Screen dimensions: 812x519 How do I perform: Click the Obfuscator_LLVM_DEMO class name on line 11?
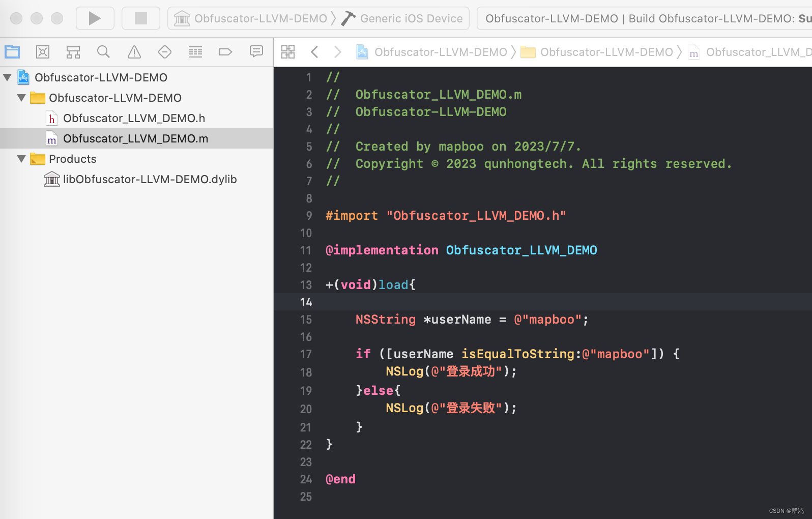point(521,250)
